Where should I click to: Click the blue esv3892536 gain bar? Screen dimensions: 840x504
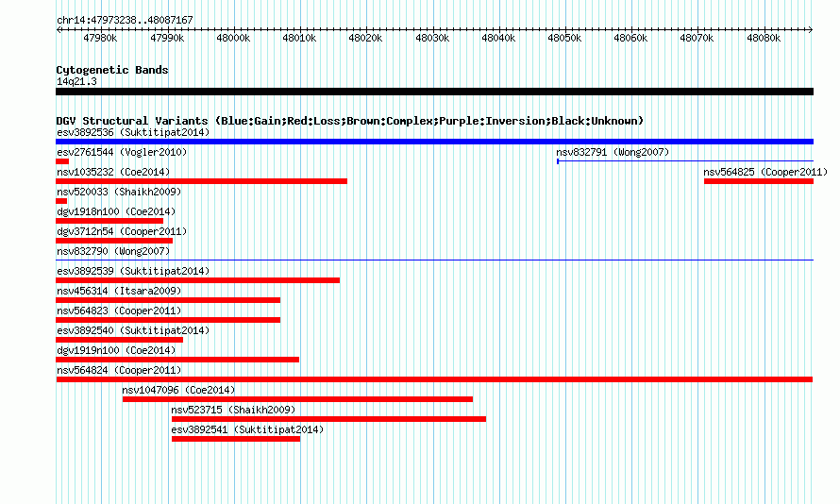pyautogui.click(x=434, y=142)
